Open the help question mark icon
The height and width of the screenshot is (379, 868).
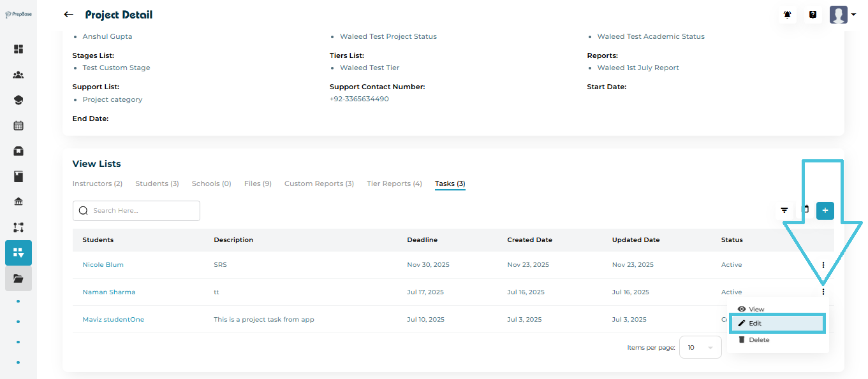point(813,15)
